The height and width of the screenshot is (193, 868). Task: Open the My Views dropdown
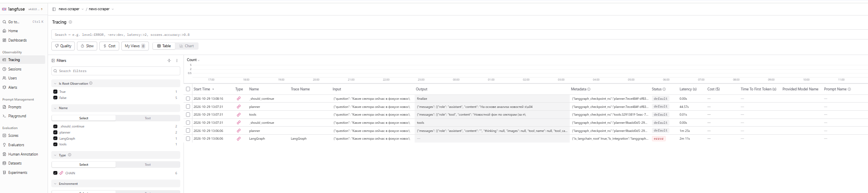(x=135, y=46)
